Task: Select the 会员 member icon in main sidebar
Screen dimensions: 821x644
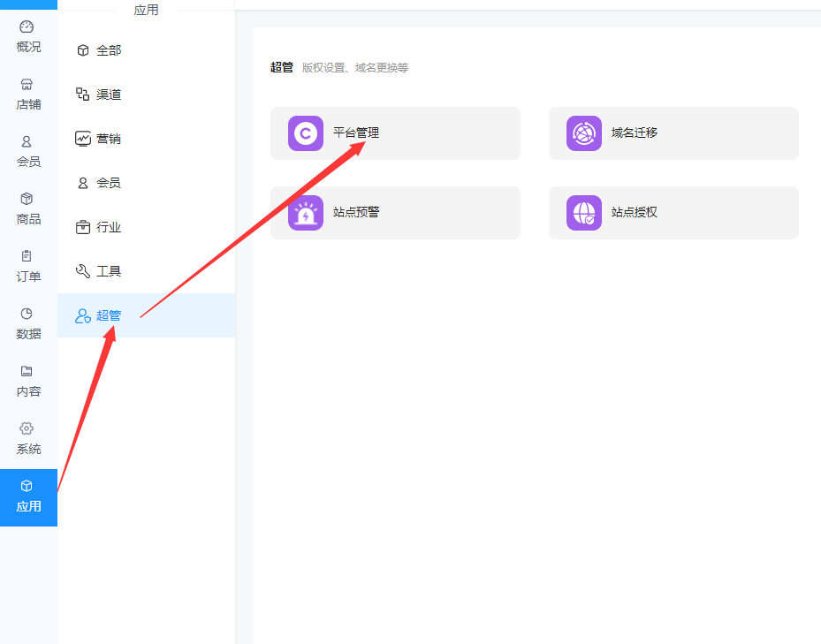Action: tap(27, 141)
